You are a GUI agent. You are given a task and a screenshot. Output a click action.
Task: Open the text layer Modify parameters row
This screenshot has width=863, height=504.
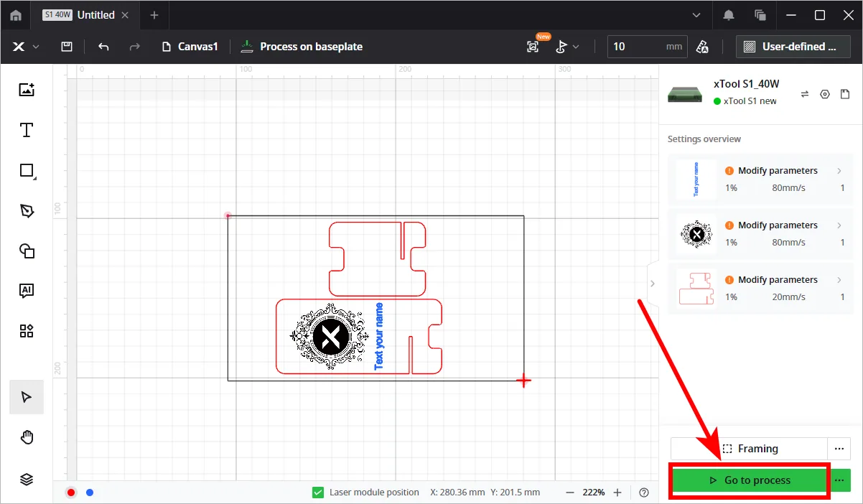point(761,179)
